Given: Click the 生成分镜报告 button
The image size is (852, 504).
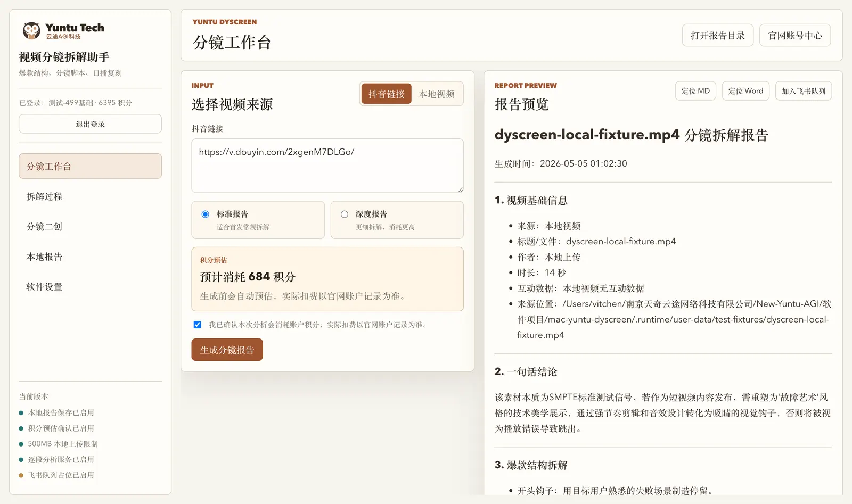Looking at the screenshot, I should pos(227,350).
